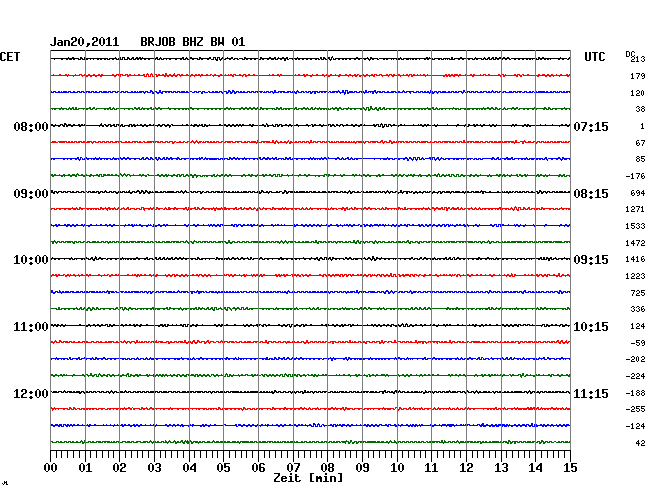Click DC value 38

[640, 109]
